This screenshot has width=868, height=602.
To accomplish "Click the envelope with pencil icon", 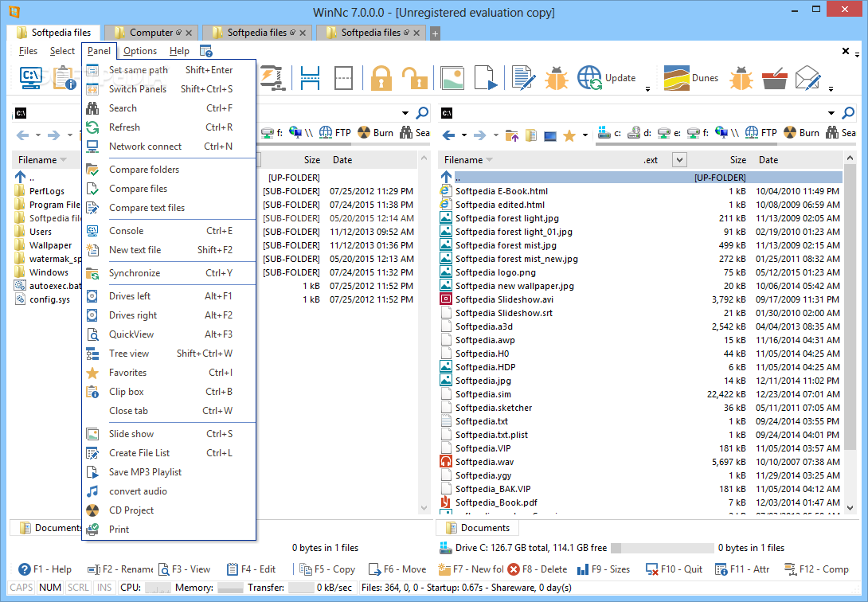I will click(807, 78).
